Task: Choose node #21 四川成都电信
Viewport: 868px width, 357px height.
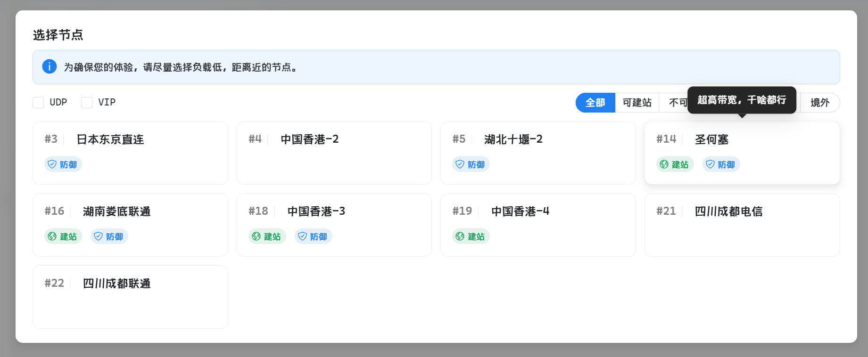Action: [x=742, y=225]
